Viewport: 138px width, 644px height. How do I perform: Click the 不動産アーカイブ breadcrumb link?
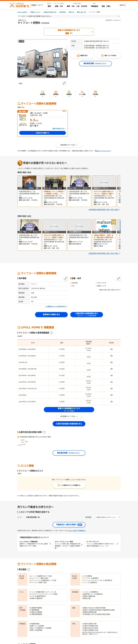point(35,12)
